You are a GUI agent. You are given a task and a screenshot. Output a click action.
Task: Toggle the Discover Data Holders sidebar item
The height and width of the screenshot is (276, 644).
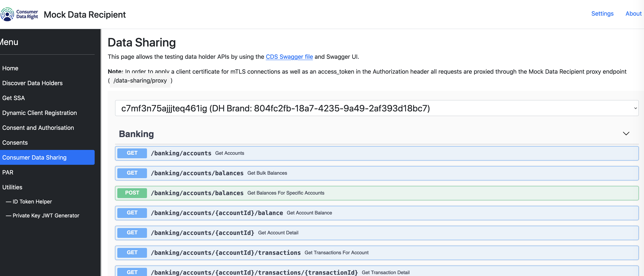coord(32,83)
